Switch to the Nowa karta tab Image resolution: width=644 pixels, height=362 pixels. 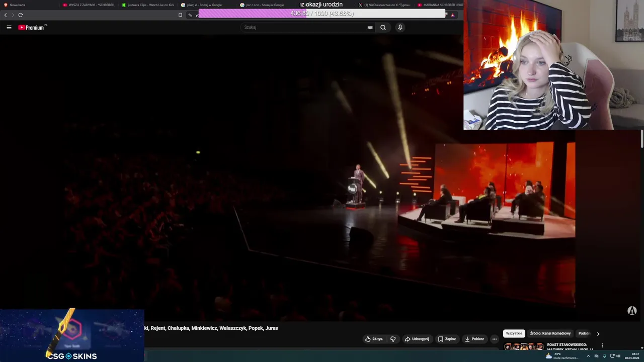pyautogui.click(x=30, y=5)
